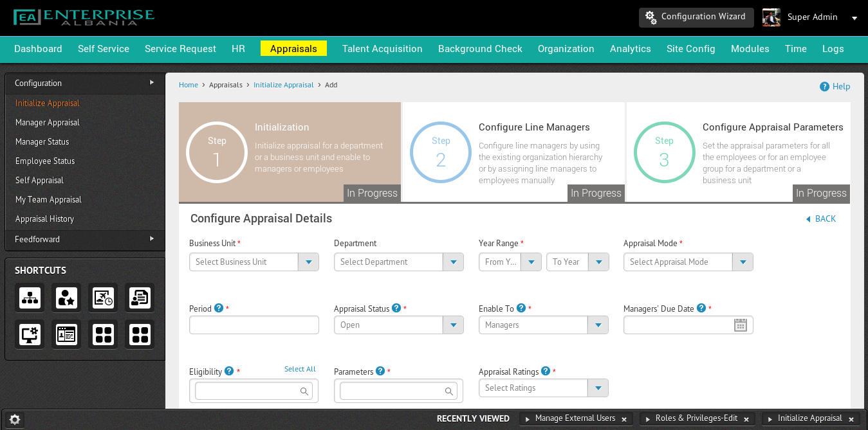Viewport: 868px width, 430px height.
Task: Open the monitor with gear shortcut icon
Action: point(30,334)
